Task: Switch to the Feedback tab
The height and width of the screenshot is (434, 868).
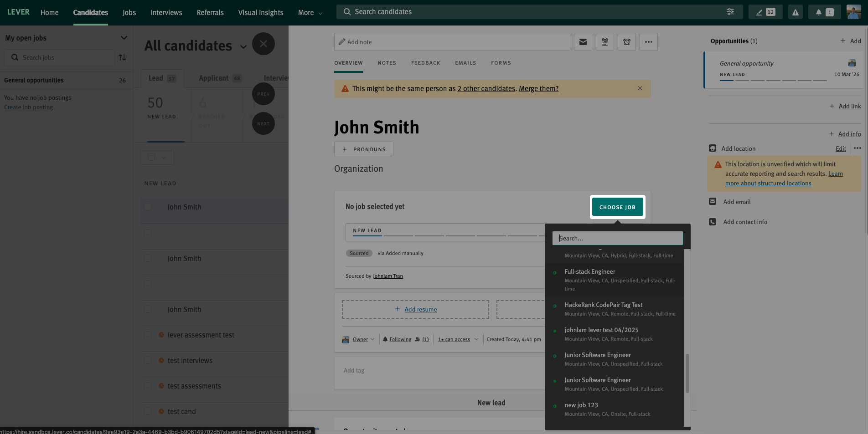Action: point(425,63)
